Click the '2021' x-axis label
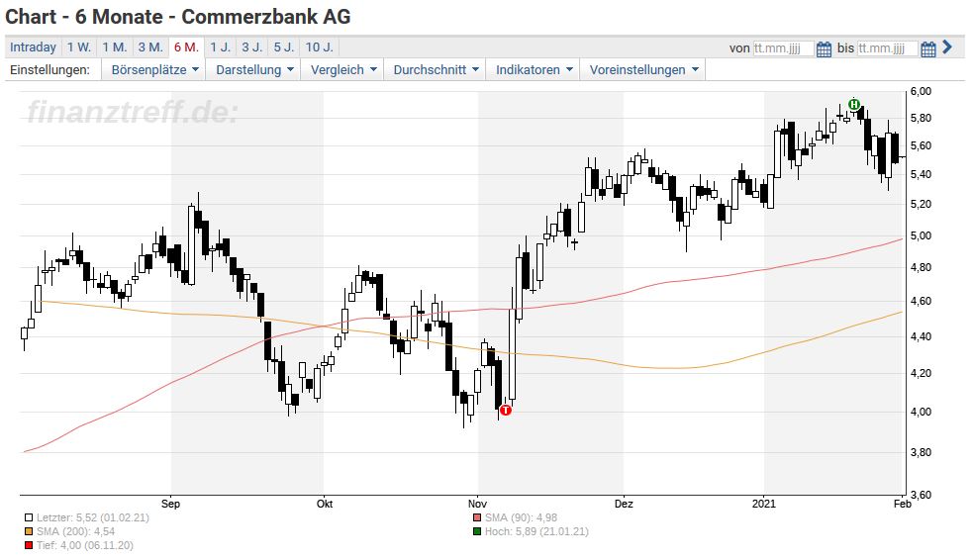 pyautogui.click(x=764, y=504)
